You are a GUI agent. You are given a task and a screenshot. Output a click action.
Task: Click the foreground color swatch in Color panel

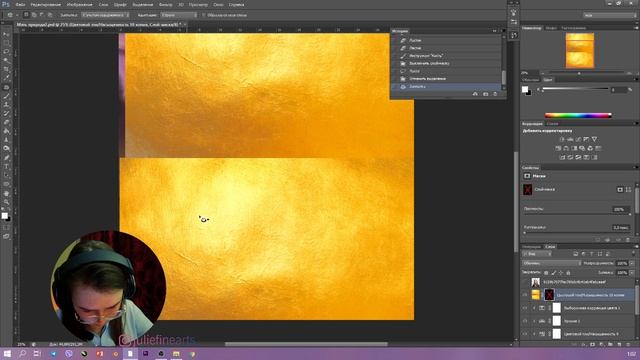(525, 89)
